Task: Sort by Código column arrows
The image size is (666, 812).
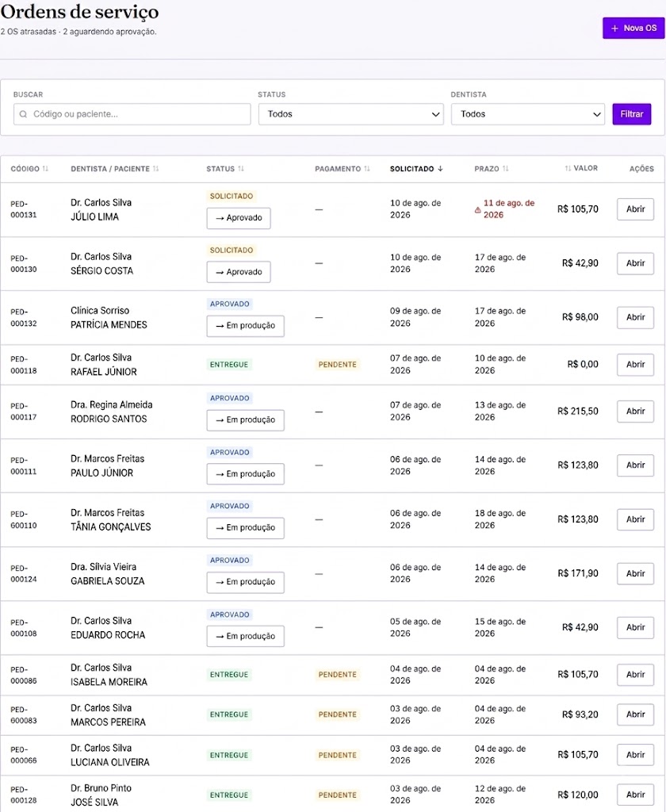Action: click(x=45, y=169)
